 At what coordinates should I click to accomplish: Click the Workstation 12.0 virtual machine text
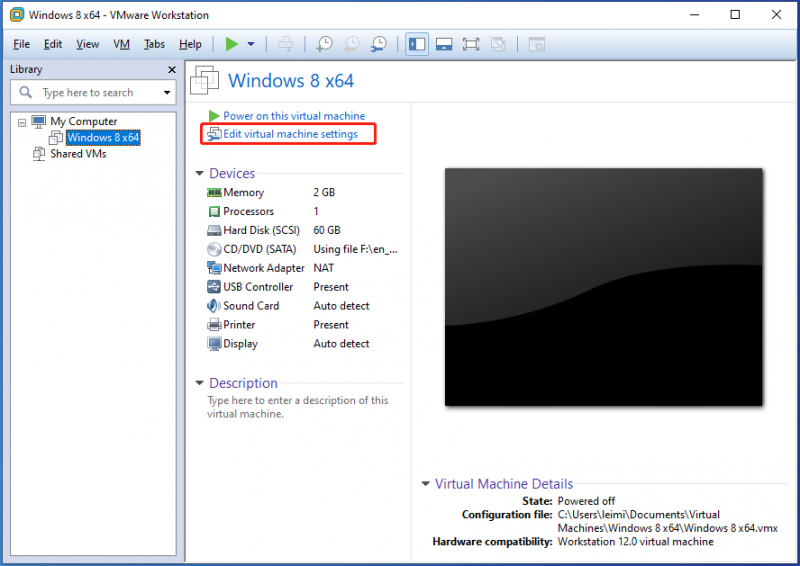click(x=635, y=542)
